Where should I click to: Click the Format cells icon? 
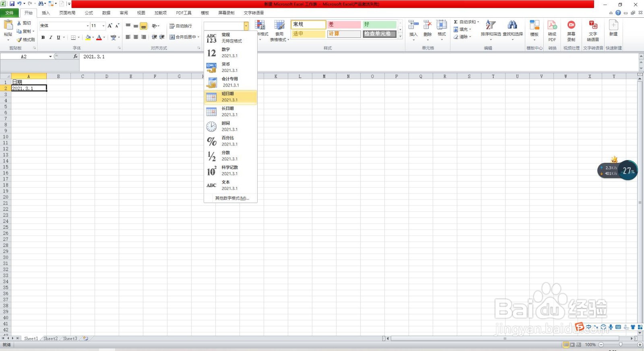click(x=442, y=26)
